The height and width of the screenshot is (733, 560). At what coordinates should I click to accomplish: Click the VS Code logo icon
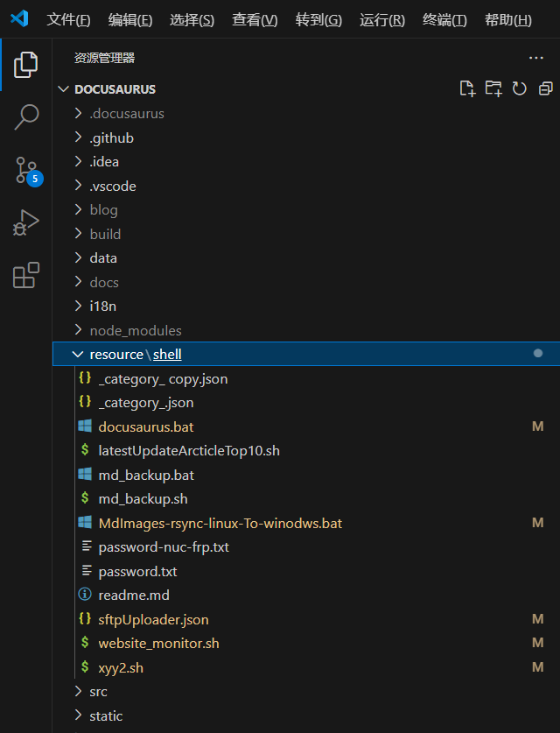(x=19, y=19)
